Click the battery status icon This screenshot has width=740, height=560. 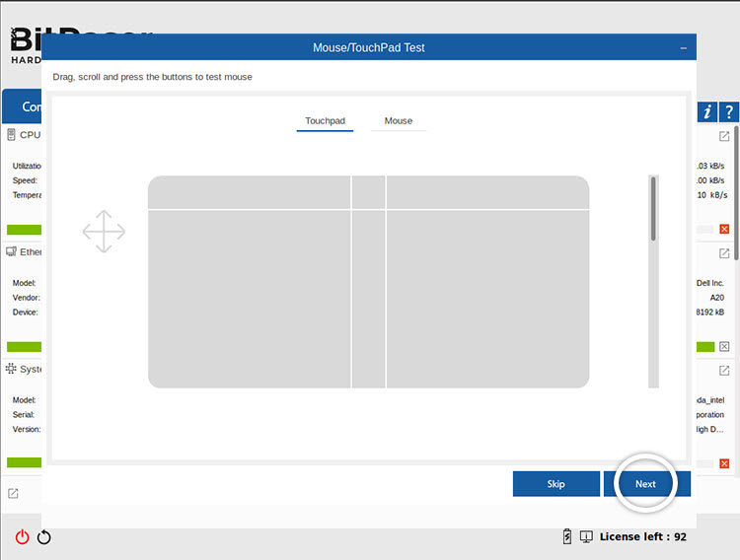(566, 536)
